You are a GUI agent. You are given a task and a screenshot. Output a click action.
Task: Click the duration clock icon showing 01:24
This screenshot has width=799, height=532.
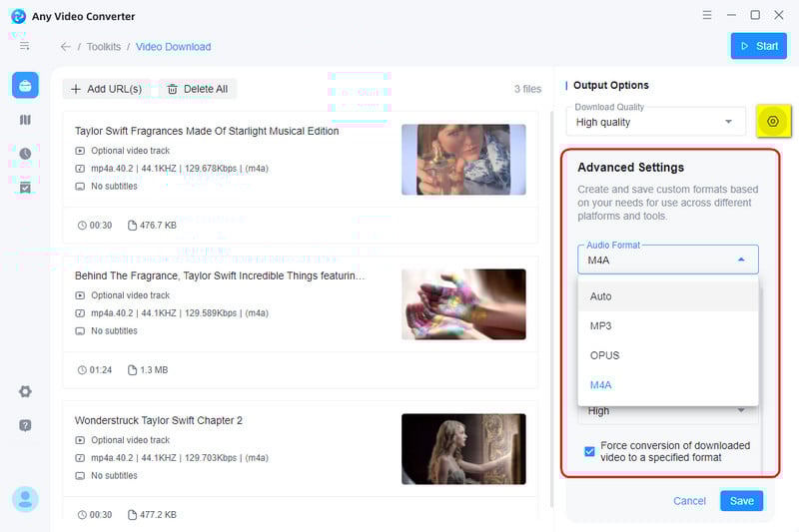82,370
